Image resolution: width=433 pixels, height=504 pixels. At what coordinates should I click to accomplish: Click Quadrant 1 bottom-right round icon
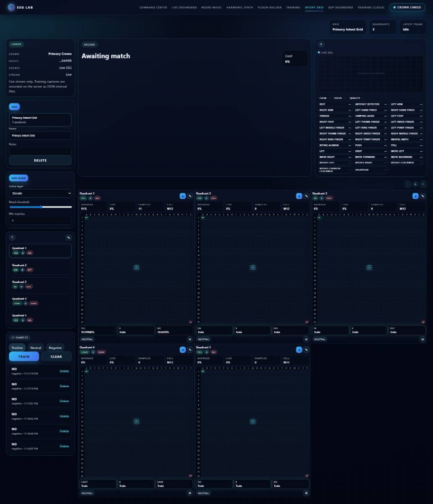tap(190, 339)
